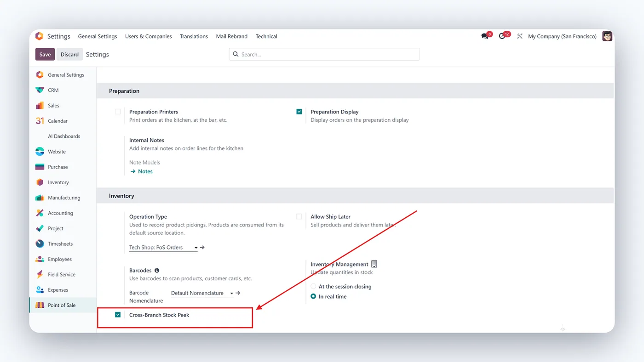Viewport: 644px width, 362px height.
Task: Click the debug tools wrench icon
Action: point(520,36)
